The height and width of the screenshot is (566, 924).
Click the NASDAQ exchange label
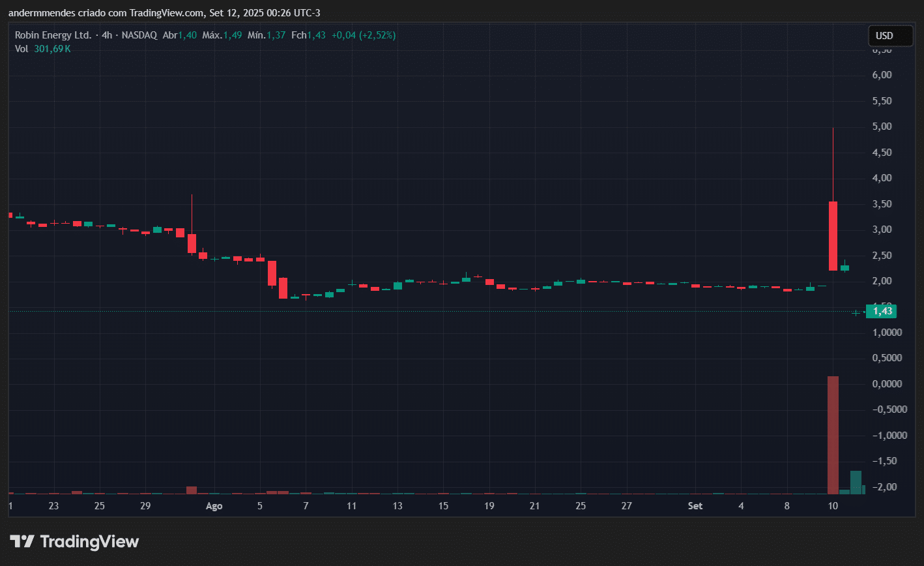click(139, 35)
